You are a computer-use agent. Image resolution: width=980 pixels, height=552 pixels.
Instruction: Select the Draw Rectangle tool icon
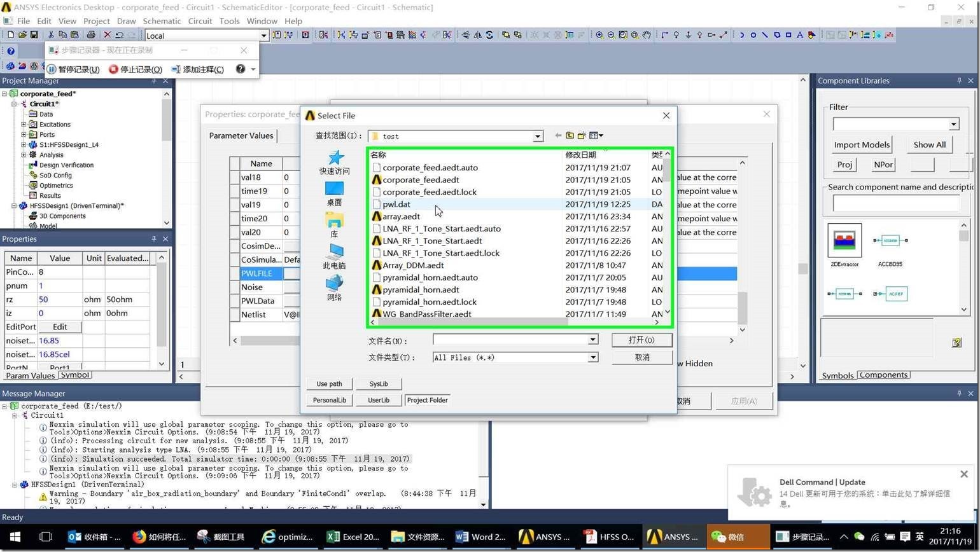[788, 35]
